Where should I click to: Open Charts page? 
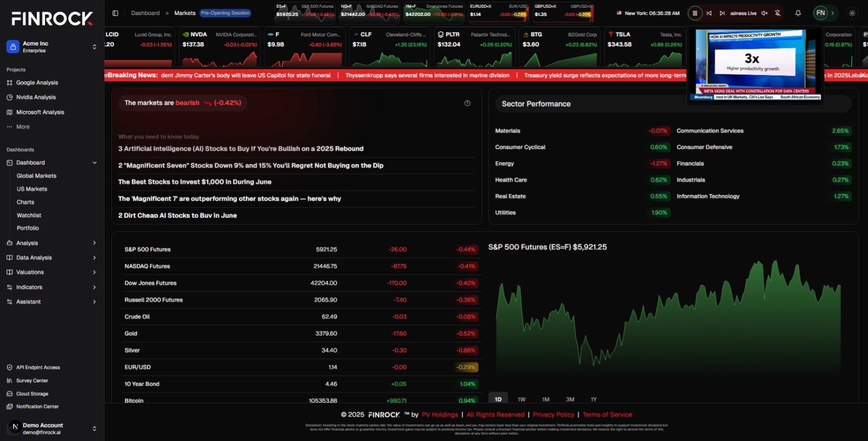coord(26,202)
